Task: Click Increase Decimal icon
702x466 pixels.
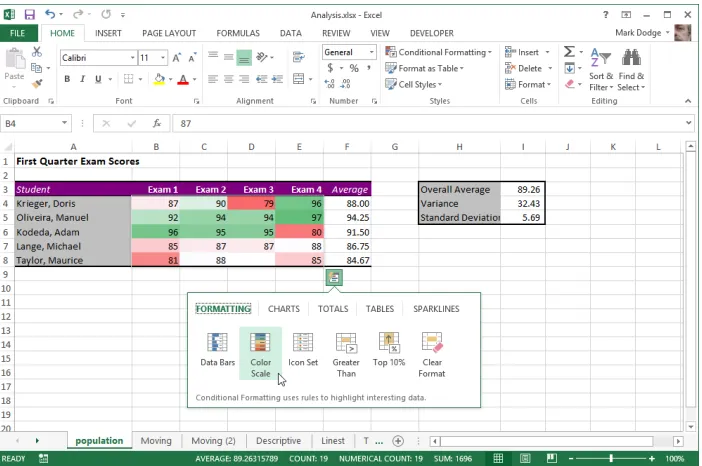Action: coord(330,84)
